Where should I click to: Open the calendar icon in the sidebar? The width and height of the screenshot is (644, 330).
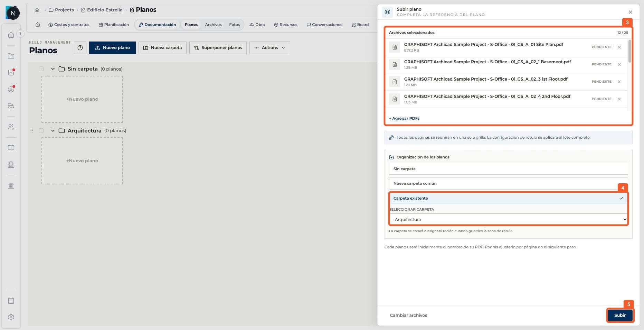[11, 301]
